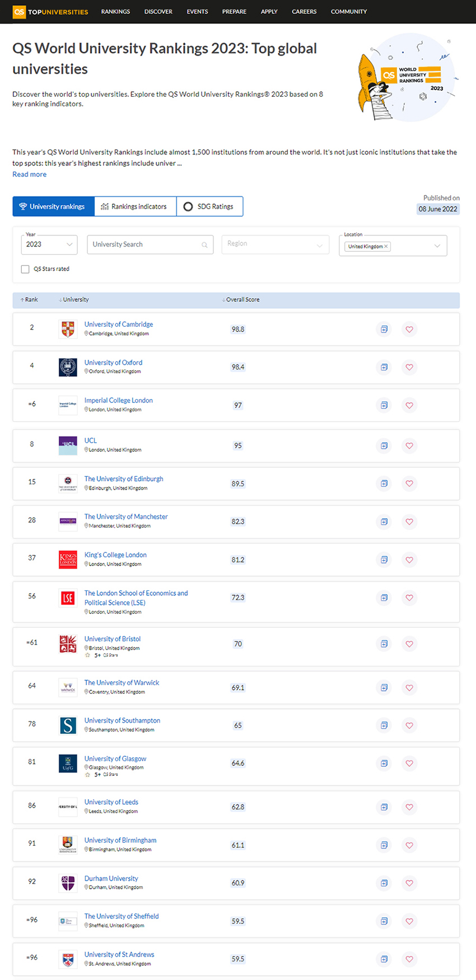
Task: Add LSE to compare list
Action: (384, 598)
